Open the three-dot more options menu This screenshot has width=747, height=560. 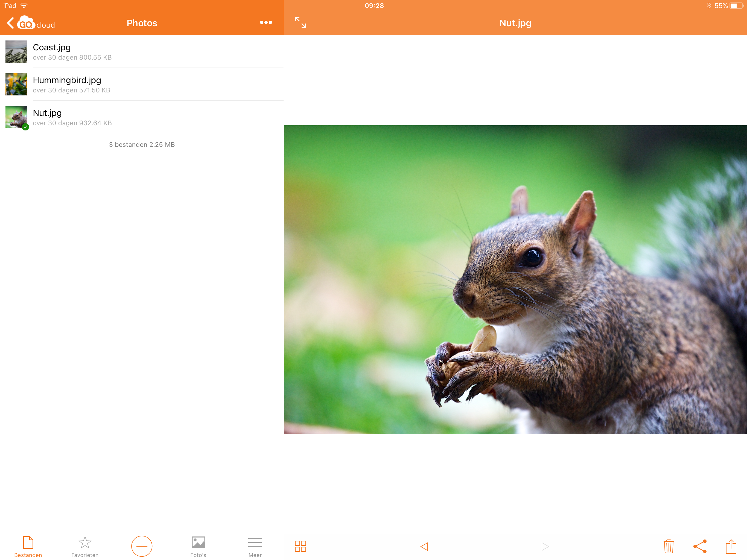click(x=266, y=23)
